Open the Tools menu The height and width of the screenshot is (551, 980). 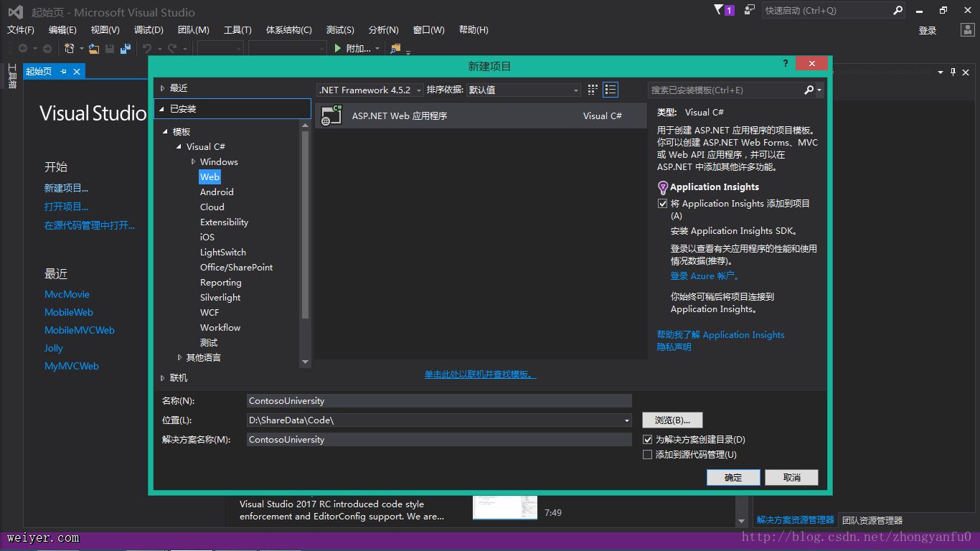(x=237, y=30)
